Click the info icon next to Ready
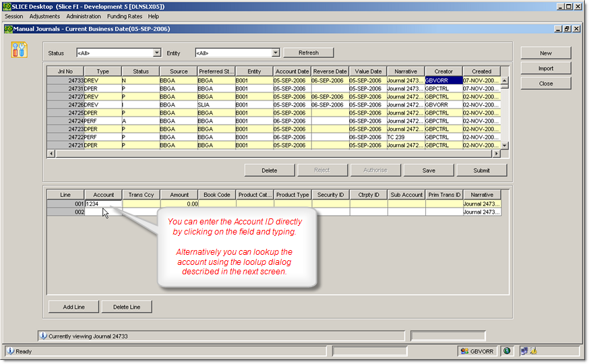Viewport: 589px width, 364px height. click(10, 351)
